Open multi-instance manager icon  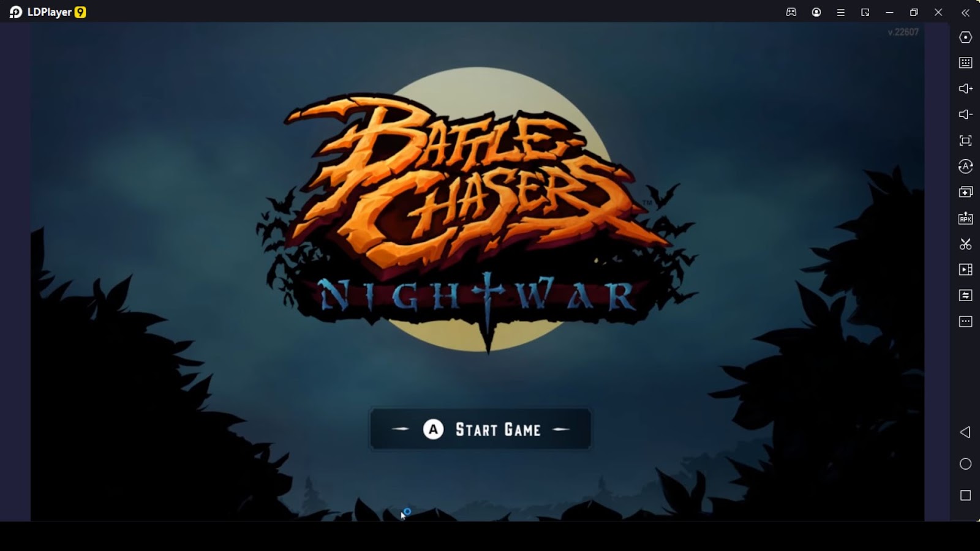(x=965, y=192)
